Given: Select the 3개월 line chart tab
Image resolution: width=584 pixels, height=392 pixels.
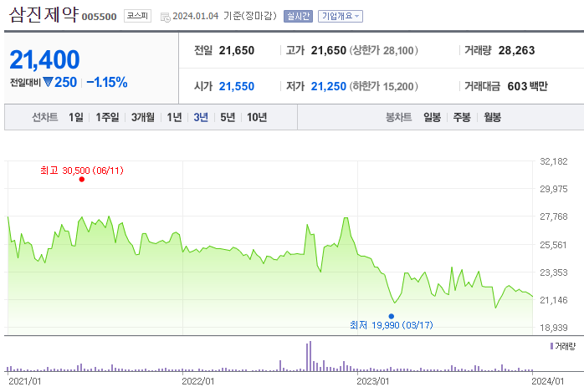Looking at the screenshot, I should (x=142, y=117).
